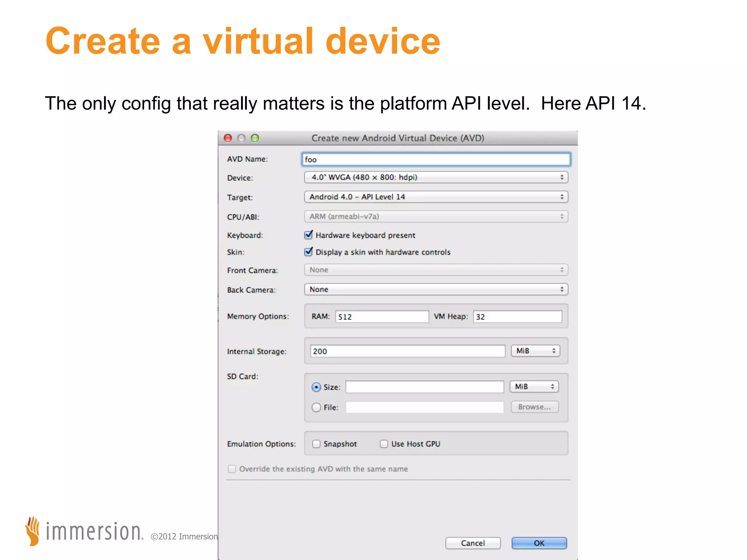Open the Target dropdown showing Android 4.0

click(x=436, y=197)
